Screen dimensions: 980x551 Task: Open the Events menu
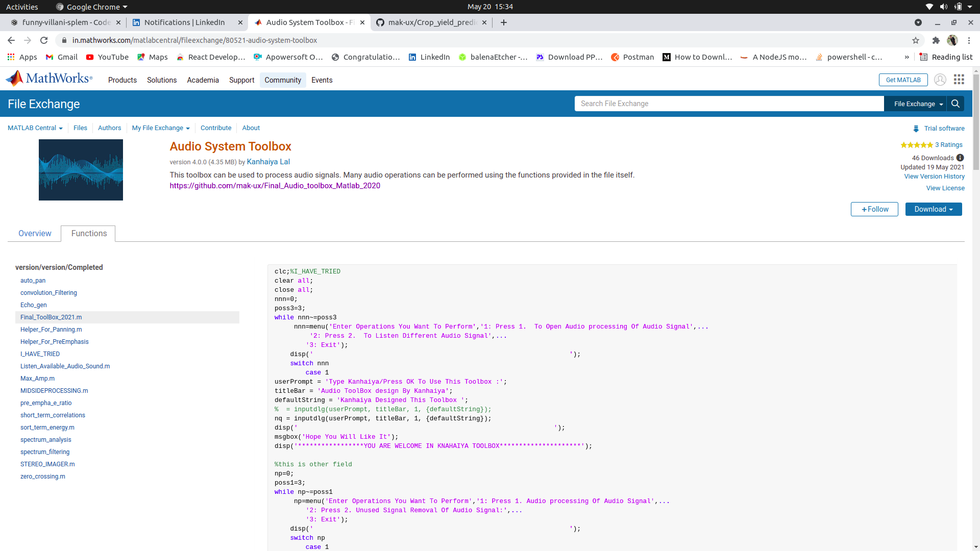[x=322, y=80]
